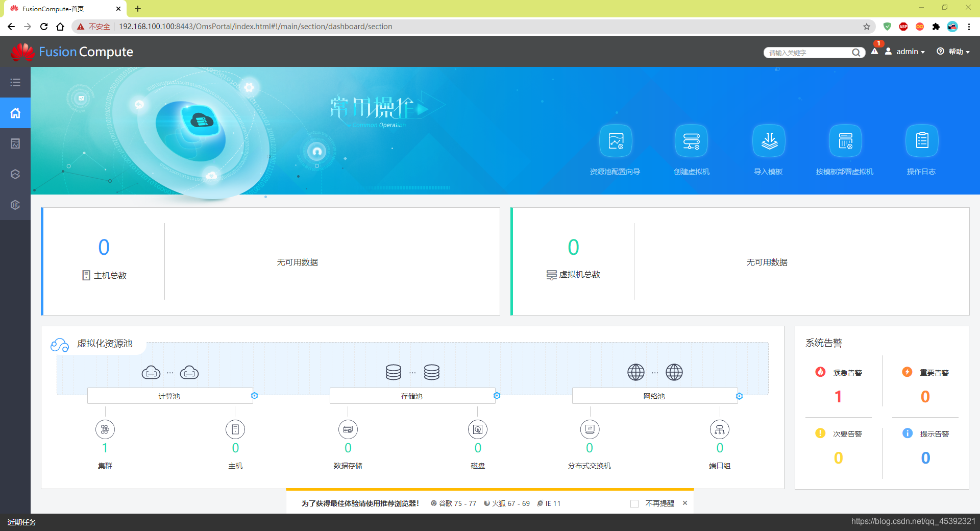Open the resource pool cube sidebar icon

click(x=15, y=174)
